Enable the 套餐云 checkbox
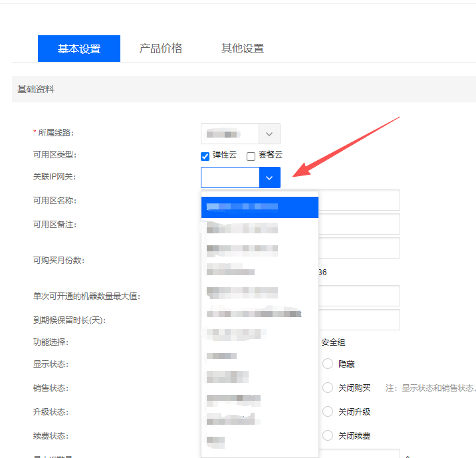The width and height of the screenshot is (476, 458). (251, 156)
